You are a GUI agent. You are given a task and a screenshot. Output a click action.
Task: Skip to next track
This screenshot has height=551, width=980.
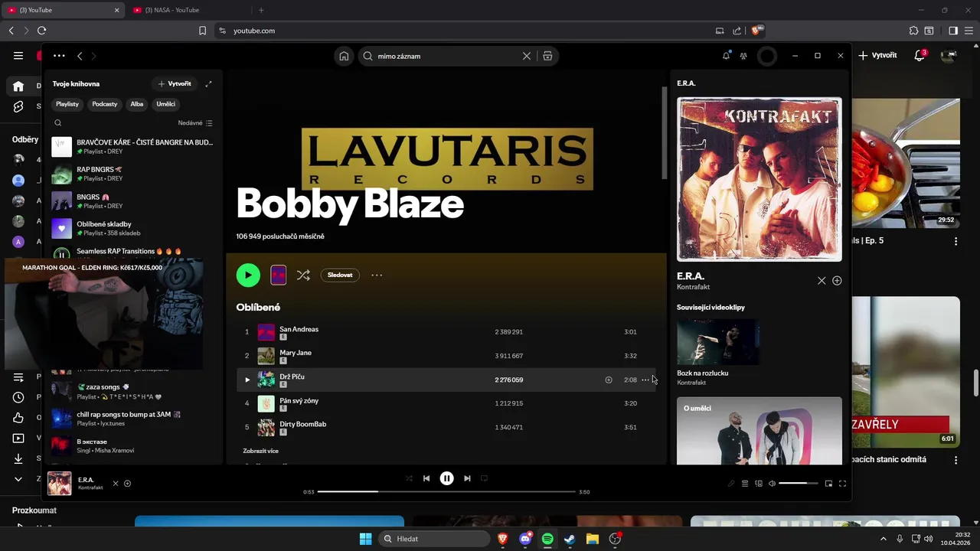coord(467,478)
